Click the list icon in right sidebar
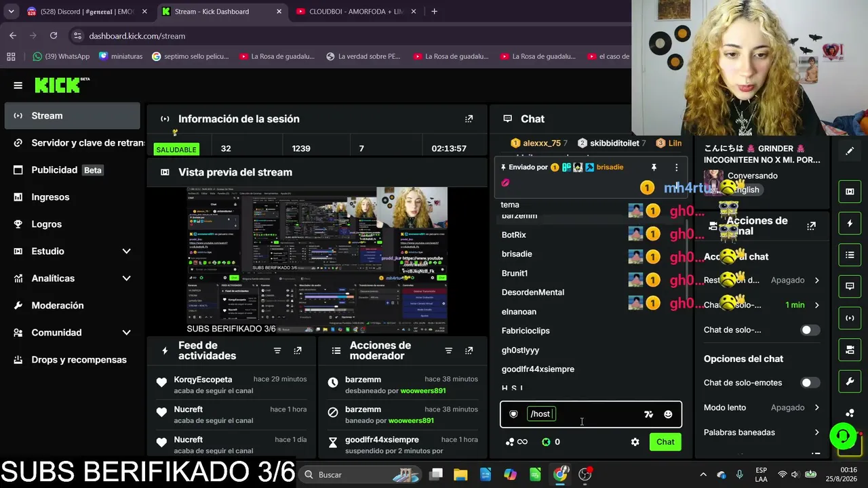Image resolution: width=868 pixels, height=488 pixels. pyautogui.click(x=850, y=255)
